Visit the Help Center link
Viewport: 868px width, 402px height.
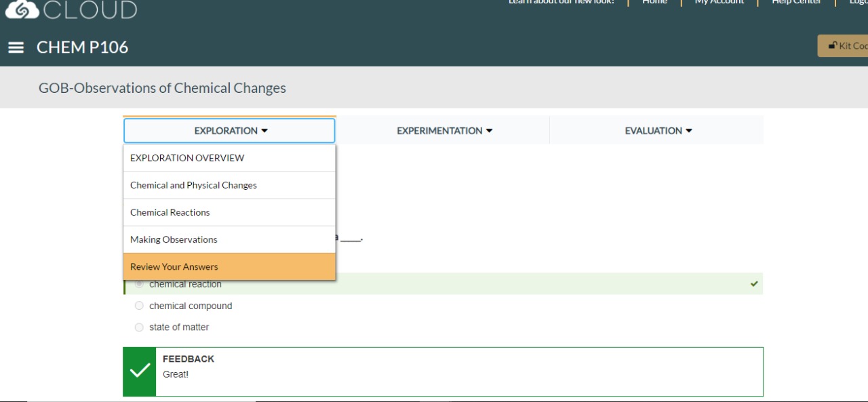pyautogui.click(x=796, y=3)
